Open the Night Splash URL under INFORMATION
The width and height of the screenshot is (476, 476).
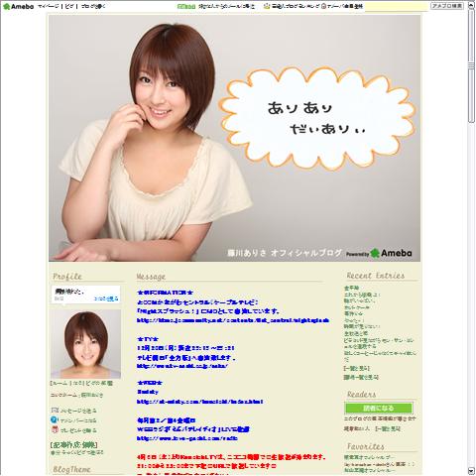pos(233,320)
